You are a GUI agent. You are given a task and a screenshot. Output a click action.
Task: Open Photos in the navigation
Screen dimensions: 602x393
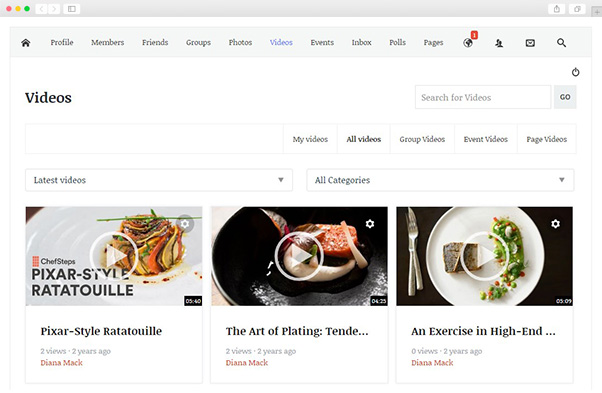tap(240, 43)
